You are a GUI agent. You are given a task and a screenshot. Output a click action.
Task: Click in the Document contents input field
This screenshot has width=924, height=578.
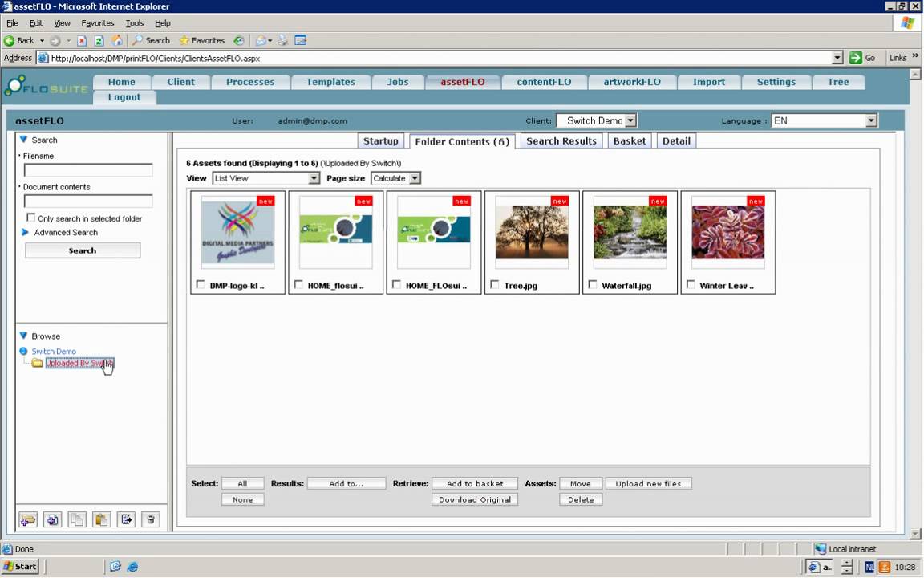click(x=88, y=201)
